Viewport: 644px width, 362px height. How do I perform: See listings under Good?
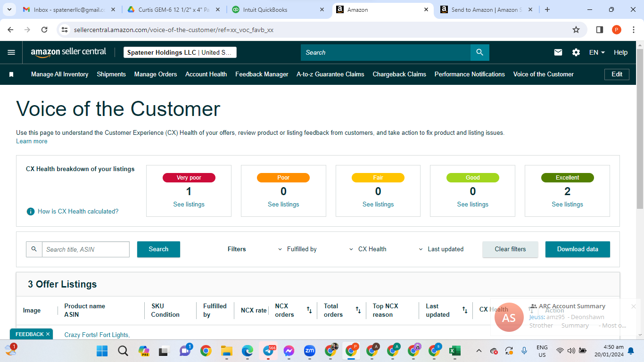[472, 205]
